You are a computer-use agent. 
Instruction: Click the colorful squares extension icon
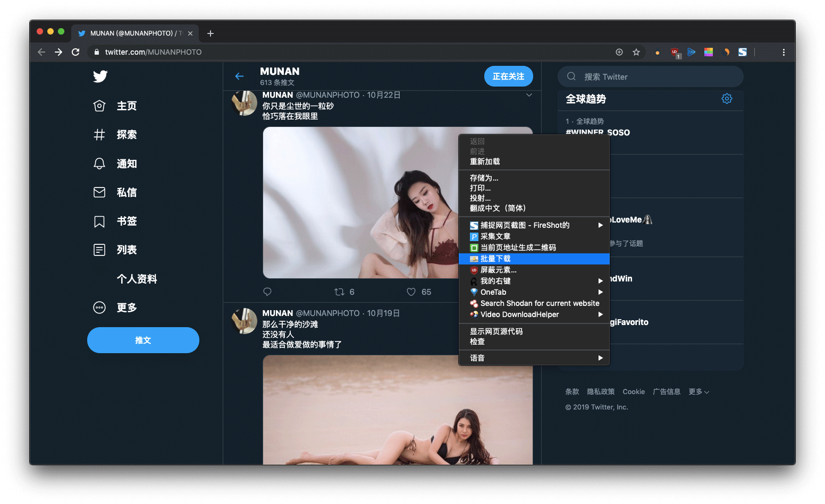(709, 52)
